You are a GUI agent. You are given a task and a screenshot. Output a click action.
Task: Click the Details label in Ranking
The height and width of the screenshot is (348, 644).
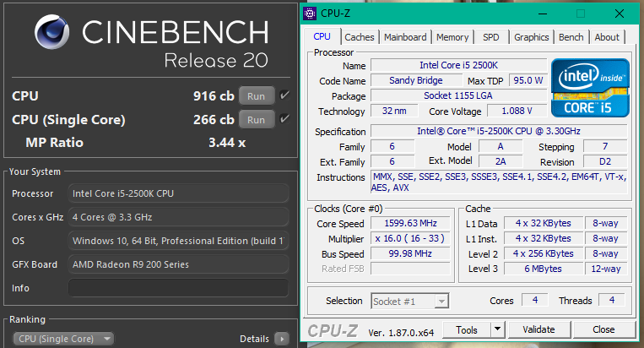point(254,339)
